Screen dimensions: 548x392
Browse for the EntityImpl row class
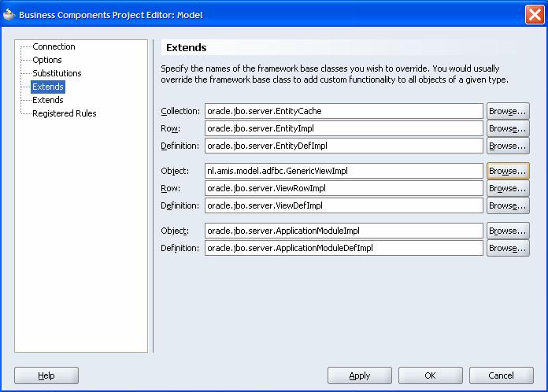tap(508, 128)
